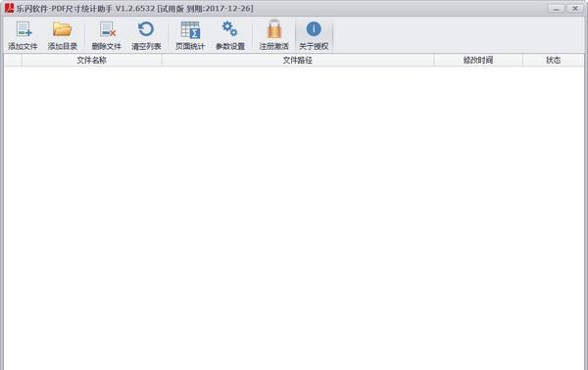The image size is (588, 370).
Task: Close the PDF尺寸统计助手 window
Action: coord(575,8)
